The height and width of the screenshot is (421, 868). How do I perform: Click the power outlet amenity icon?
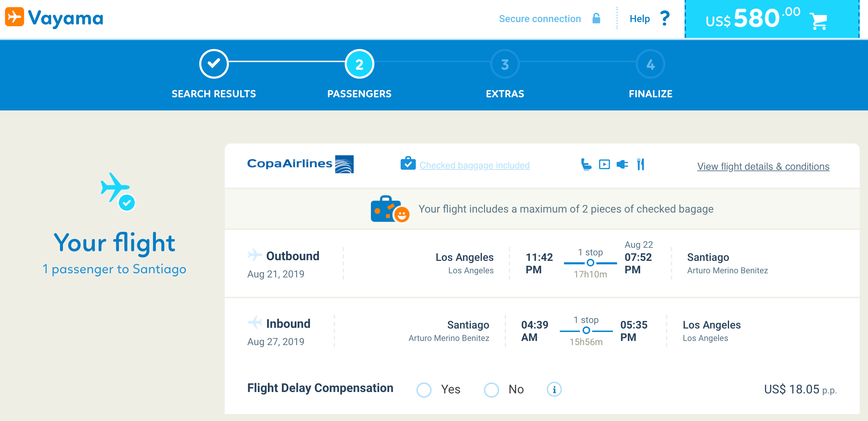pos(622,164)
